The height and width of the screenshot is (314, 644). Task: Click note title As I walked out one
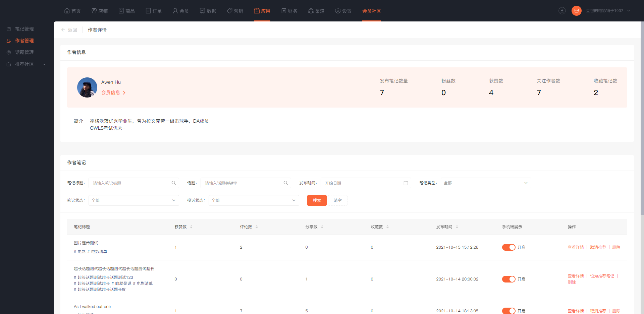[92, 307]
